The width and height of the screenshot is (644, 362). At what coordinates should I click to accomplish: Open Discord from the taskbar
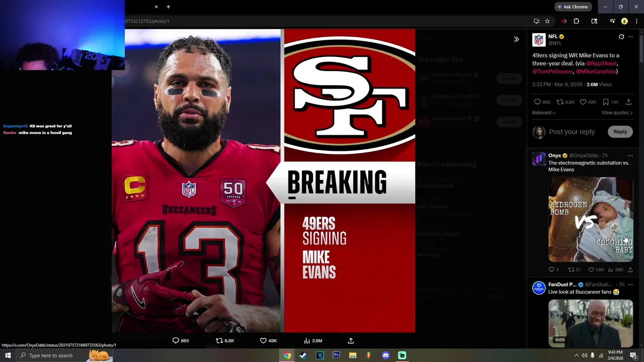(385, 355)
